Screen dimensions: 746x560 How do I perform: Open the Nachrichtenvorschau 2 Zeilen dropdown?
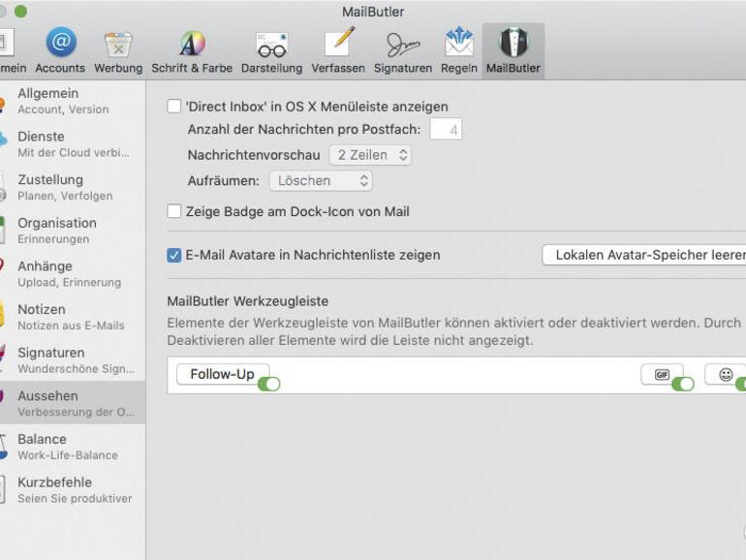coord(370,155)
